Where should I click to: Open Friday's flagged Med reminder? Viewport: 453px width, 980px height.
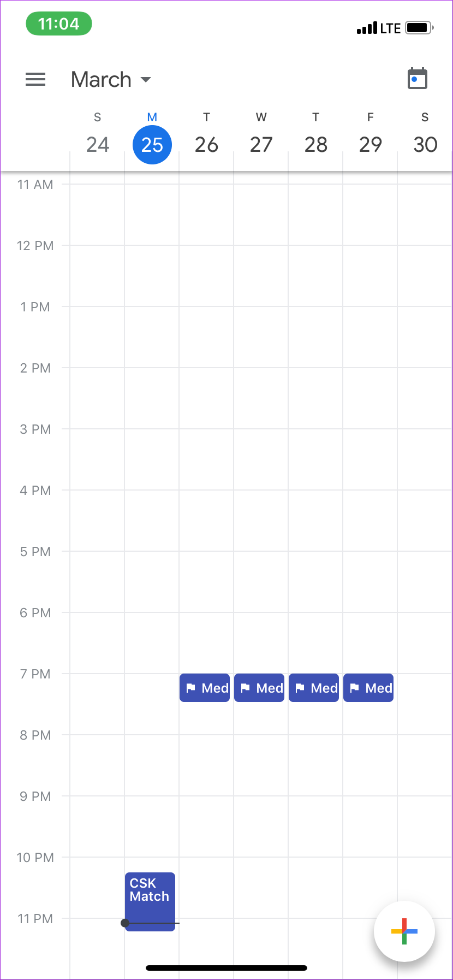tap(368, 688)
